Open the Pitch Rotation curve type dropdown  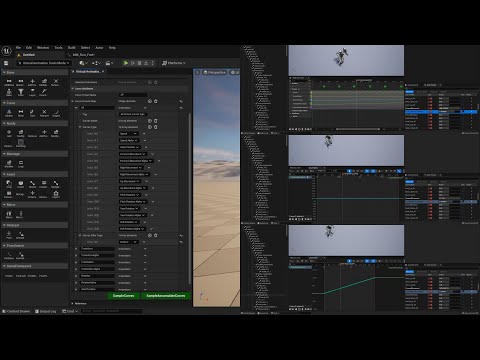129,195
